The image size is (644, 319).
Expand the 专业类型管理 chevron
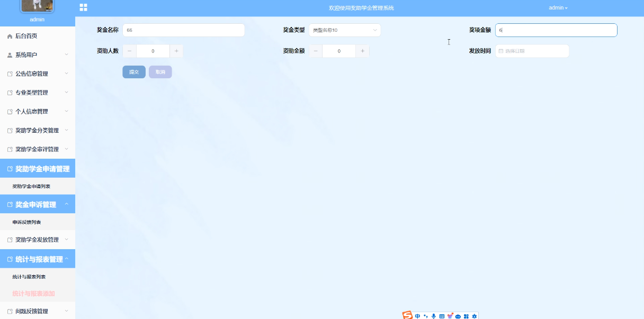(66, 92)
